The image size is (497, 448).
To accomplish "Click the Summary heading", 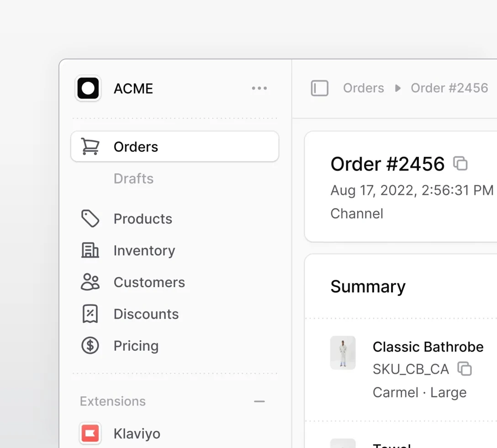I will click(x=368, y=287).
